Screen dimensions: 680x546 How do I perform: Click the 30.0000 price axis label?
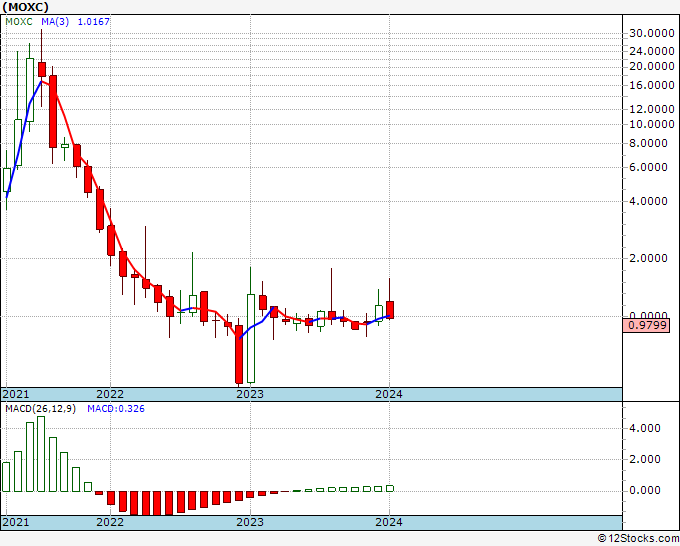click(x=652, y=33)
